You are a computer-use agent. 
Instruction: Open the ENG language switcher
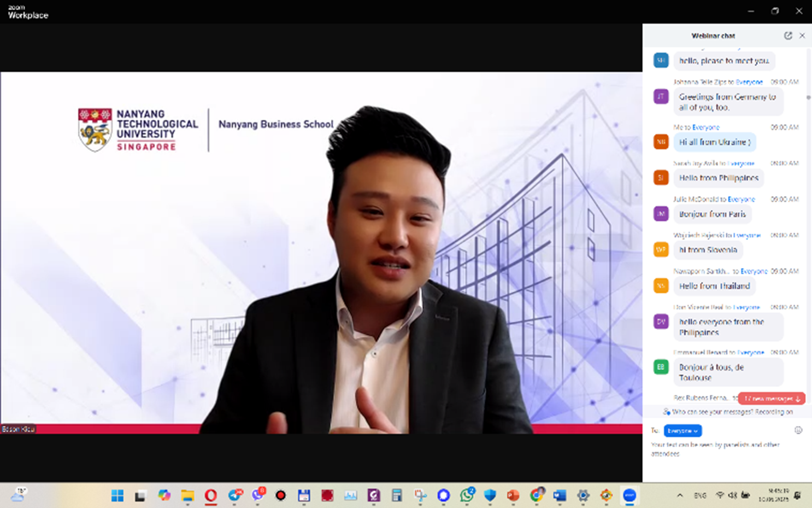(x=700, y=495)
